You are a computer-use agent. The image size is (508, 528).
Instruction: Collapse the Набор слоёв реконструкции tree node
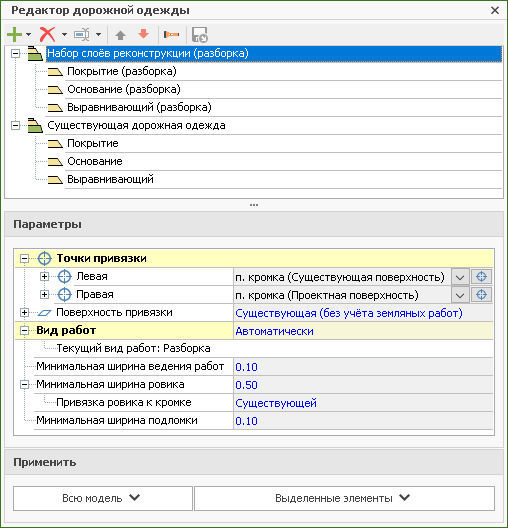point(15,54)
